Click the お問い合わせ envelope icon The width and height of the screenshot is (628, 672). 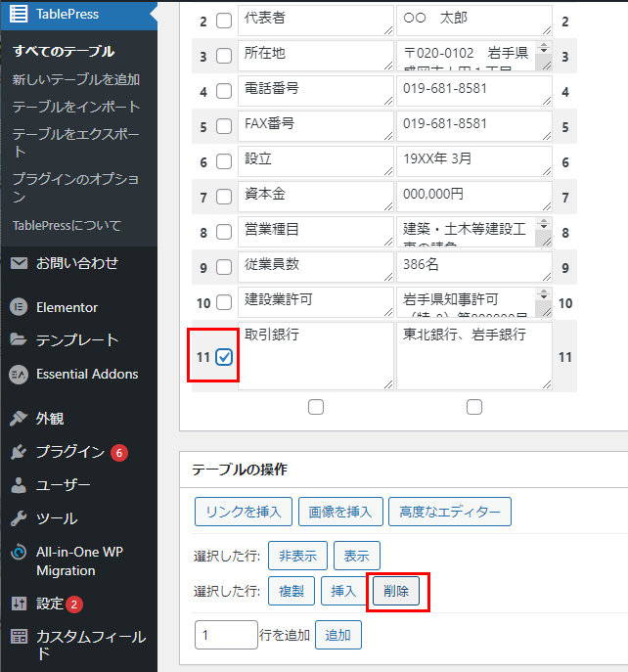point(19,263)
